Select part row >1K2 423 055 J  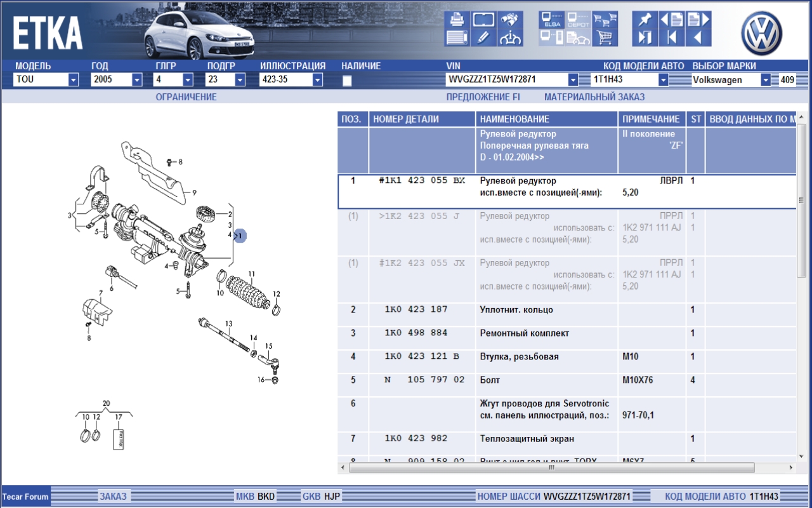(567, 232)
